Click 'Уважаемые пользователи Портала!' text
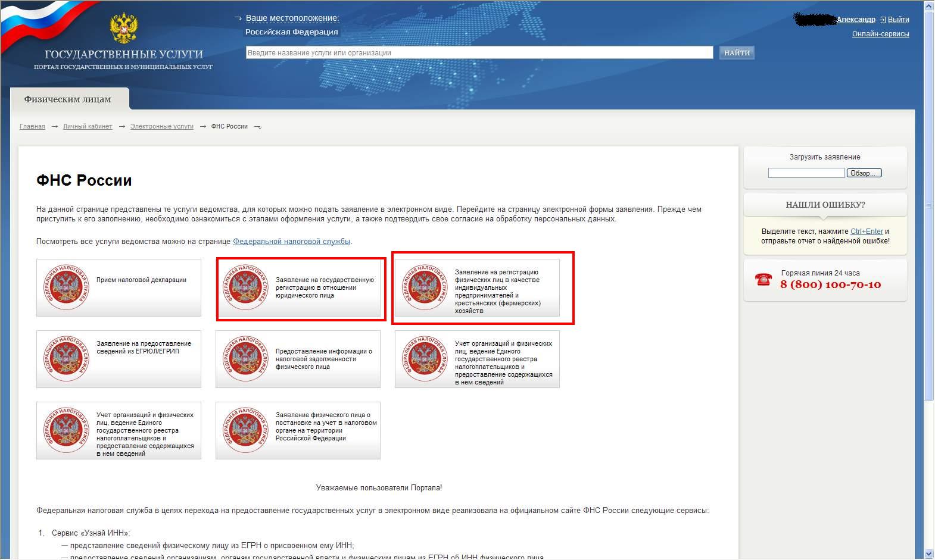 [379, 488]
